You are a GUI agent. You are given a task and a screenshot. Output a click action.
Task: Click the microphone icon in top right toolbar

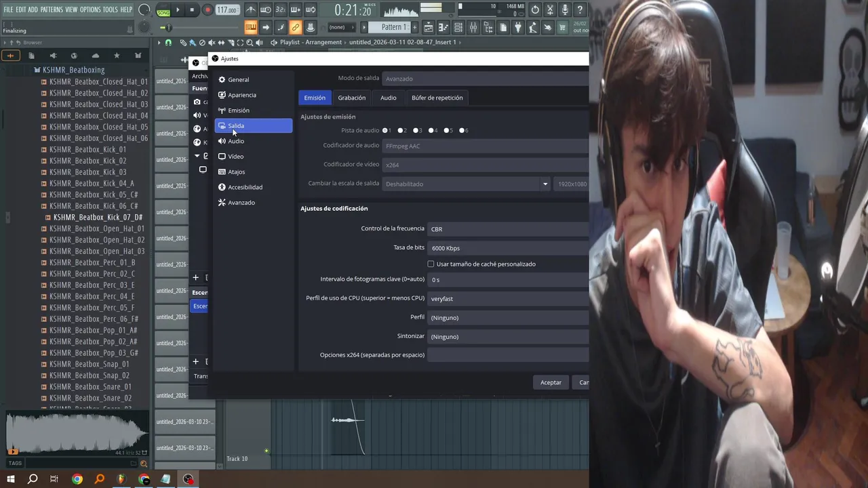click(x=565, y=10)
